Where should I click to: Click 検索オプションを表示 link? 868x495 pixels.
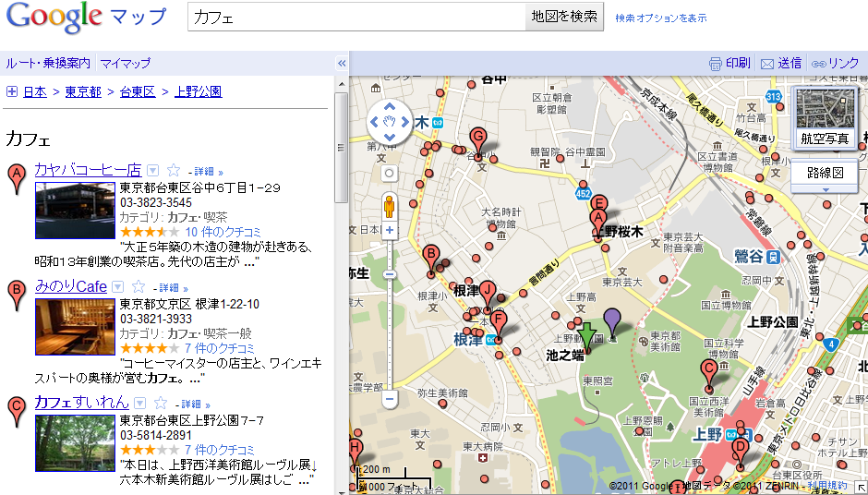tap(661, 18)
